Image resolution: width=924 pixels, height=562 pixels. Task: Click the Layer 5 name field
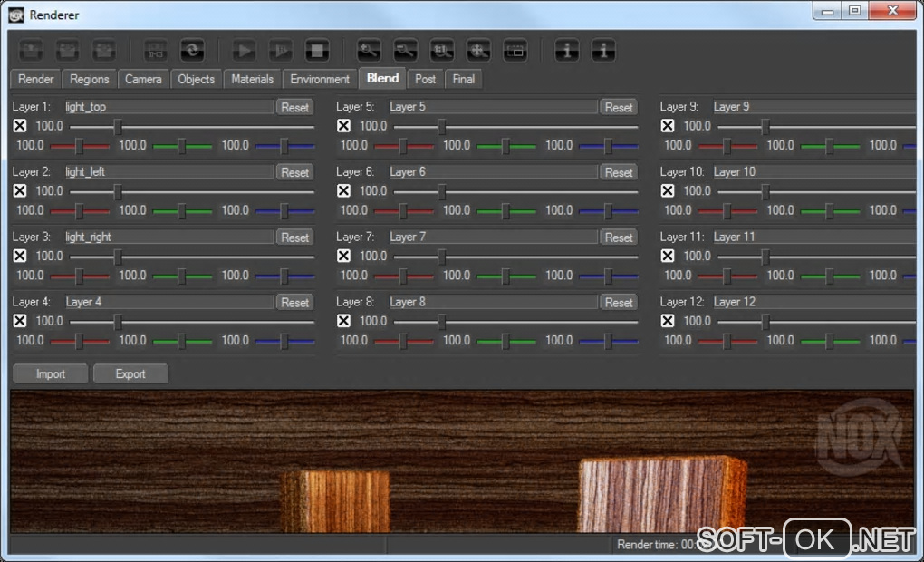(x=493, y=107)
